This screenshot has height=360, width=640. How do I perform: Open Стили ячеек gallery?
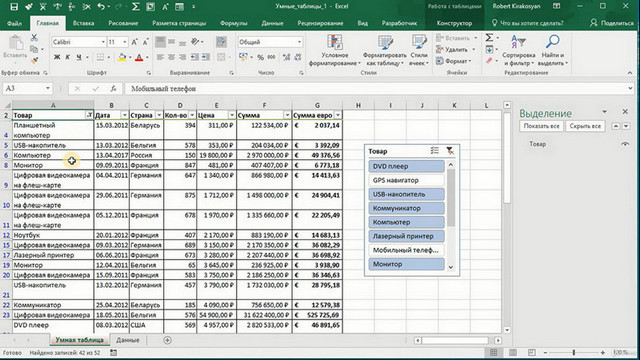click(419, 50)
